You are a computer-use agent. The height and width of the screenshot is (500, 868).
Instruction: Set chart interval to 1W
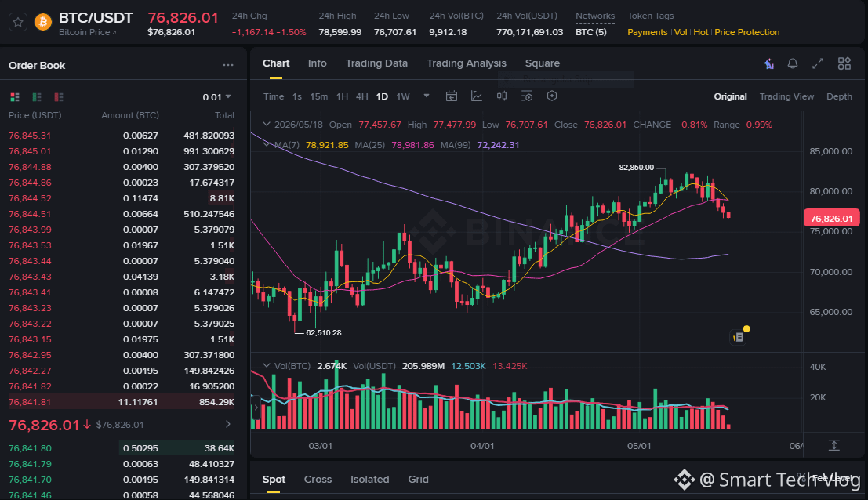402,96
